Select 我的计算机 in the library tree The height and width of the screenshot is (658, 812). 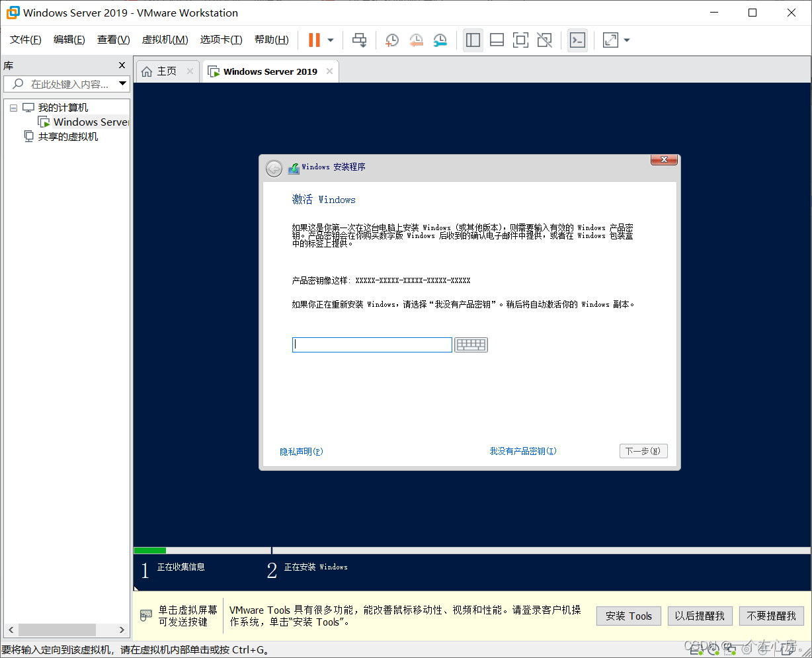tap(63, 108)
